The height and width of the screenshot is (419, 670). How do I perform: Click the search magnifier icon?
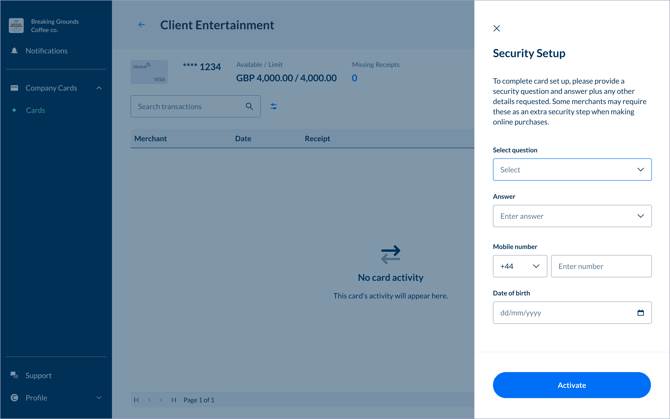pos(249,106)
